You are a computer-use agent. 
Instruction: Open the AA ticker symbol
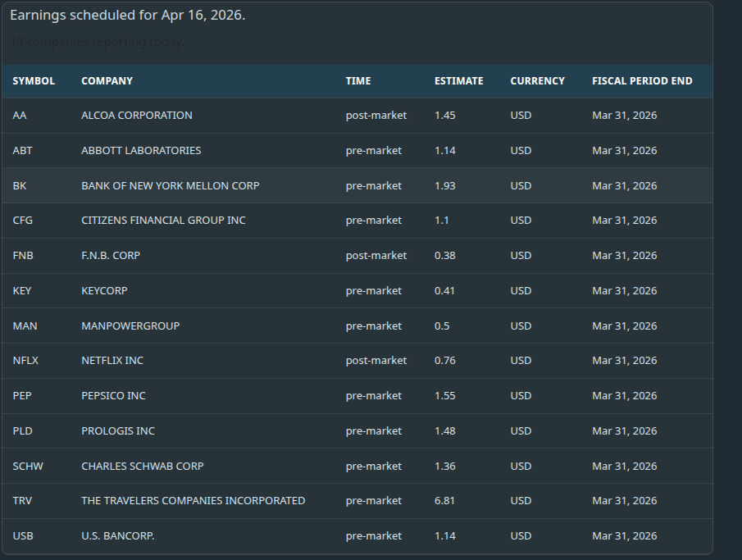pos(20,116)
